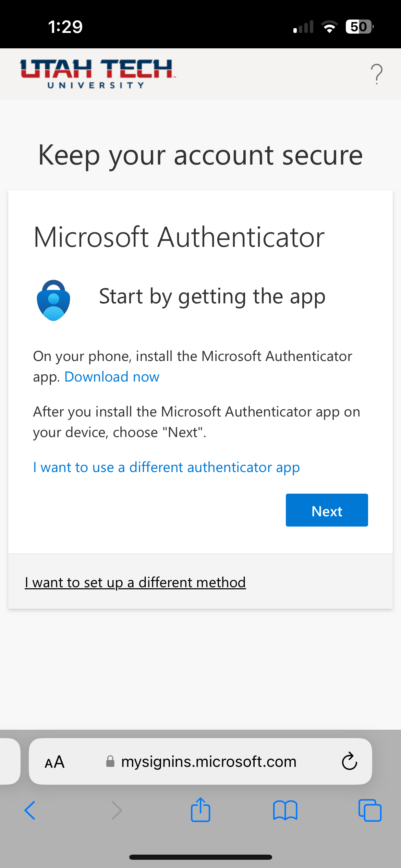Viewport: 401px width, 868px height.
Task: Open the tab switcher icon
Action: coord(370,810)
